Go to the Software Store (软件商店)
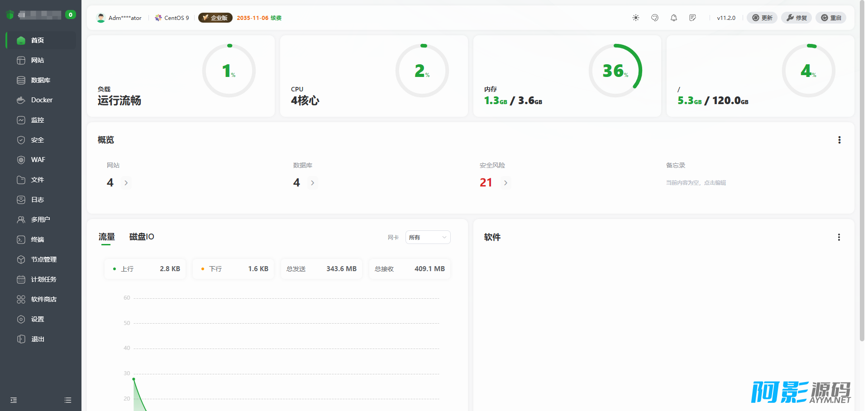 pyautogui.click(x=43, y=299)
